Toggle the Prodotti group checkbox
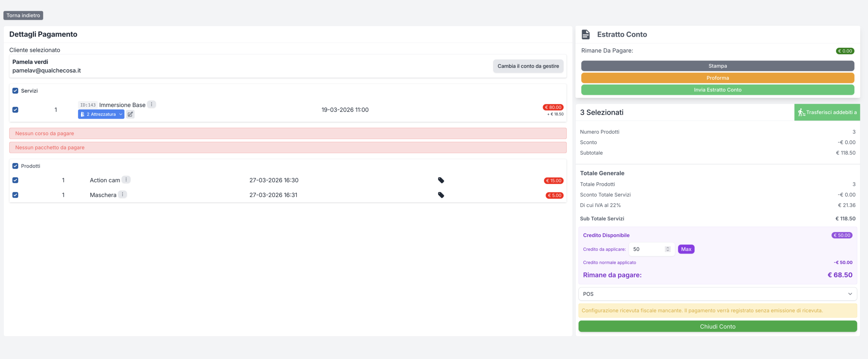The height and width of the screenshot is (359, 868). click(x=15, y=166)
